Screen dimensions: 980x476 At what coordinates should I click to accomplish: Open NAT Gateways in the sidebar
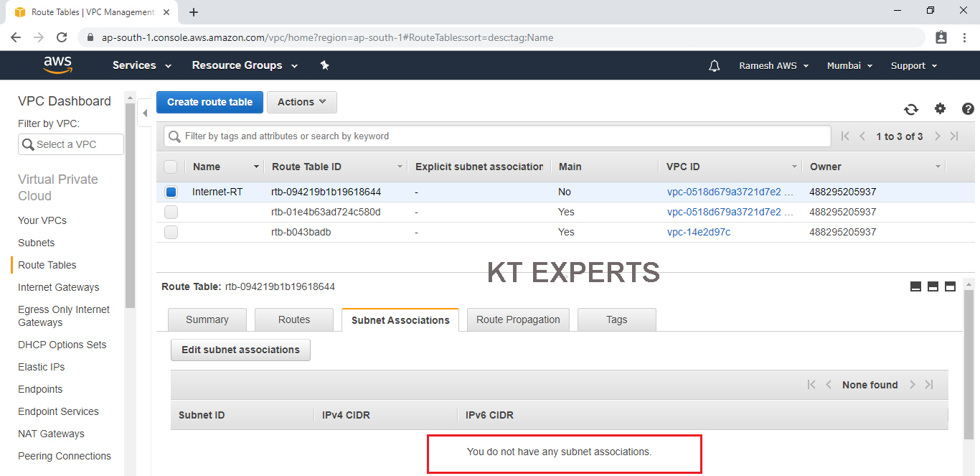pyautogui.click(x=51, y=434)
